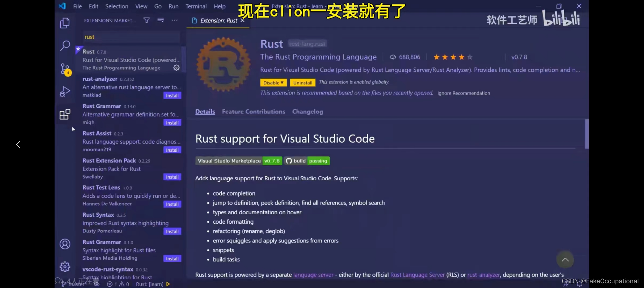Viewport: 644px width, 288px height.
Task: Open Source Control view with badge
Action: pos(65,69)
